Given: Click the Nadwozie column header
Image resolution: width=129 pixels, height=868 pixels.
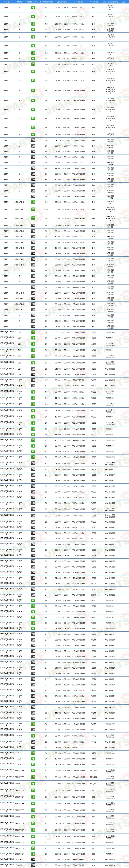Looking at the screenshot, I should pyautogui.click(x=94, y=2).
